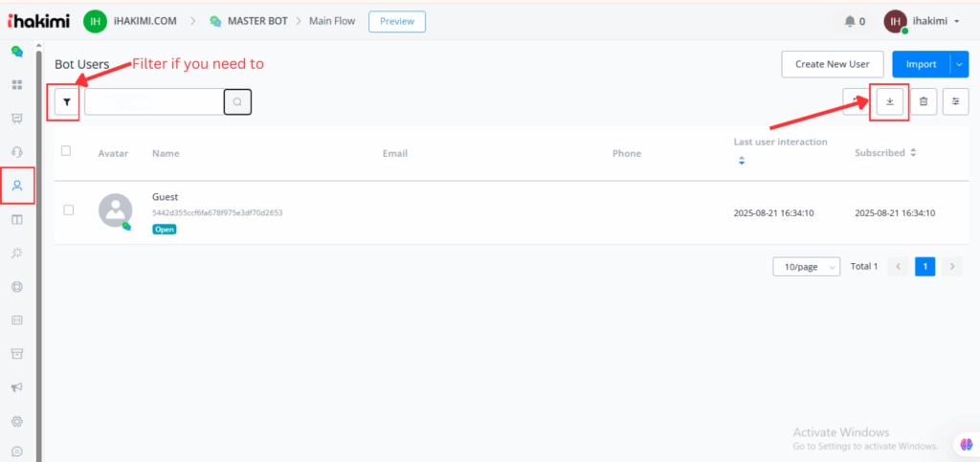Viewport: 980px width, 462px height.
Task: Click the megaphone broadcast icon in sidebar
Action: tap(17, 387)
